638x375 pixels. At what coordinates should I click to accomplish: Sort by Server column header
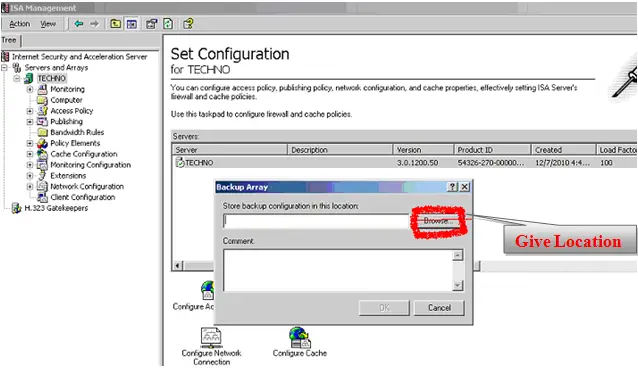point(229,150)
